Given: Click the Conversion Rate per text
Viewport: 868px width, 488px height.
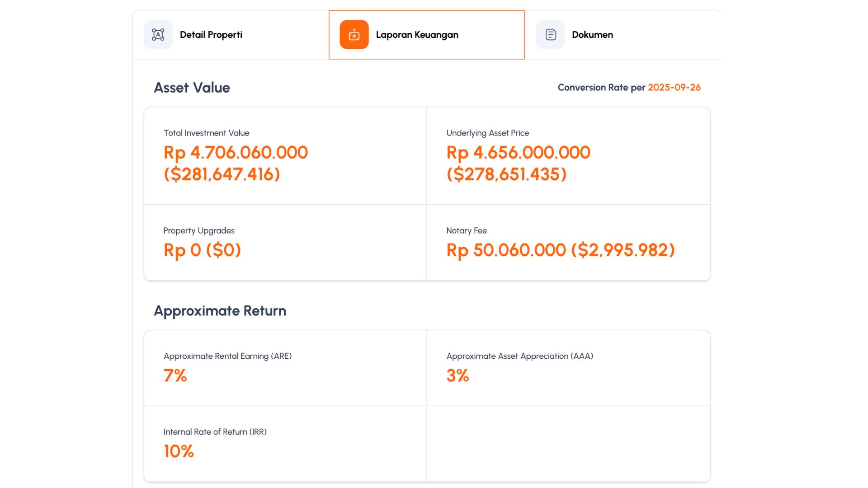Looking at the screenshot, I should pyautogui.click(x=601, y=88).
